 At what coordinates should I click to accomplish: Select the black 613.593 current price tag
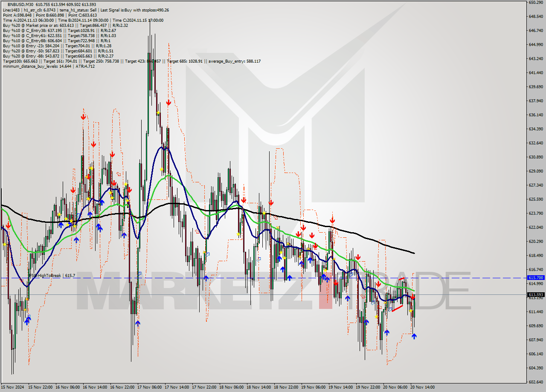(536, 294)
